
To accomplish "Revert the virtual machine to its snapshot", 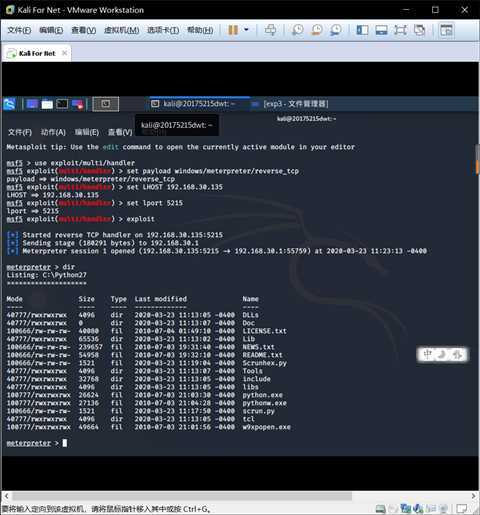I will (x=316, y=30).
